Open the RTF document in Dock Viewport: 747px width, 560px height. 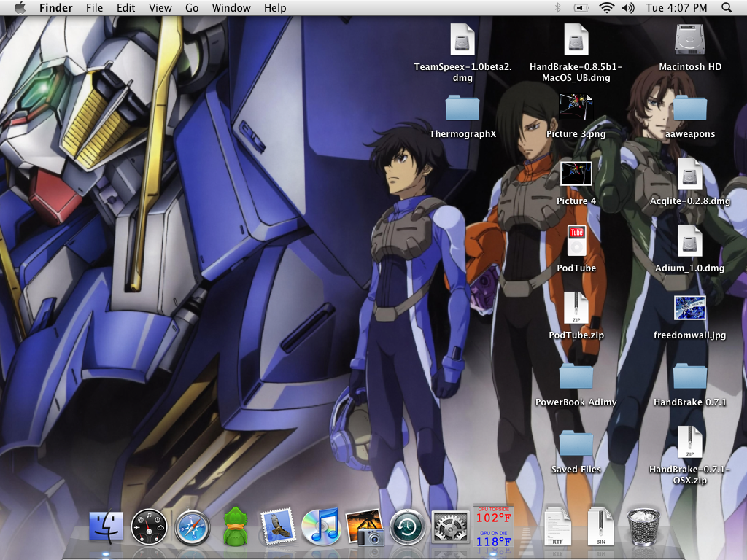(557, 526)
